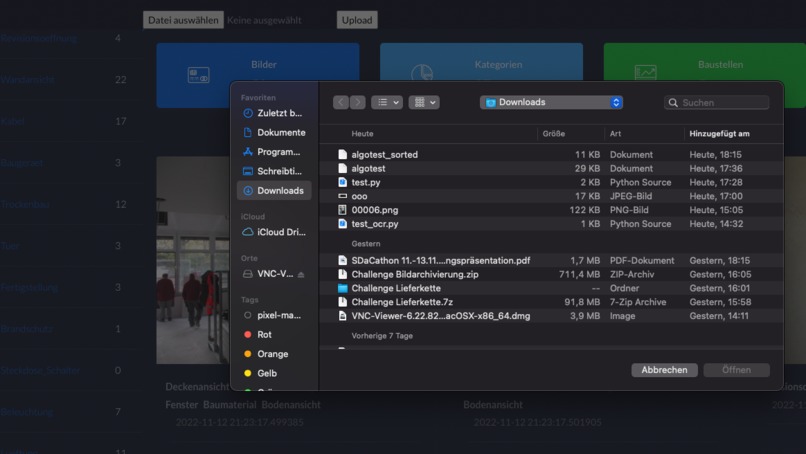Select Zuletzt benutzt in sidebar
This screenshot has height=454, width=806.
tap(273, 113)
